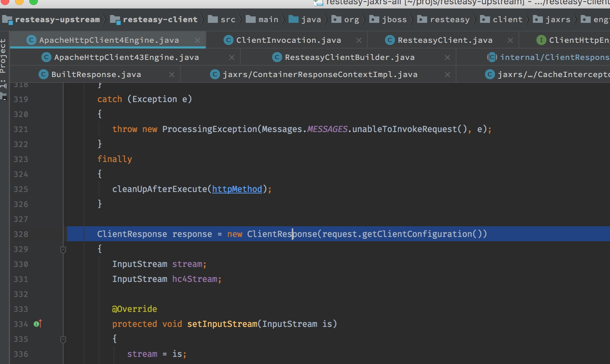This screenshot has width=610, height=364.
Task: Click finally keyword on line 323
Action: click(115, 159)
